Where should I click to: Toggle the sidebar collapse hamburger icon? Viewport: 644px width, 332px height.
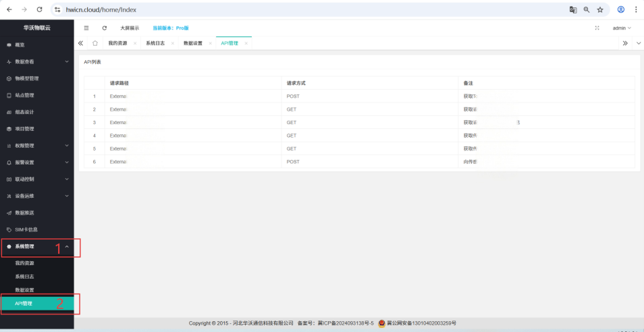click(86, 28)
